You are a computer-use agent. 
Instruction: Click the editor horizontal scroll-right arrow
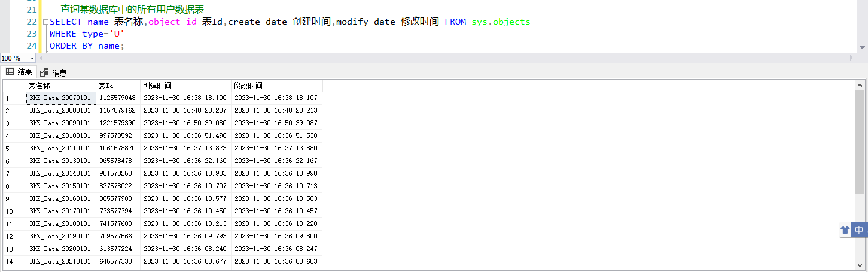(x=852, y=58)
